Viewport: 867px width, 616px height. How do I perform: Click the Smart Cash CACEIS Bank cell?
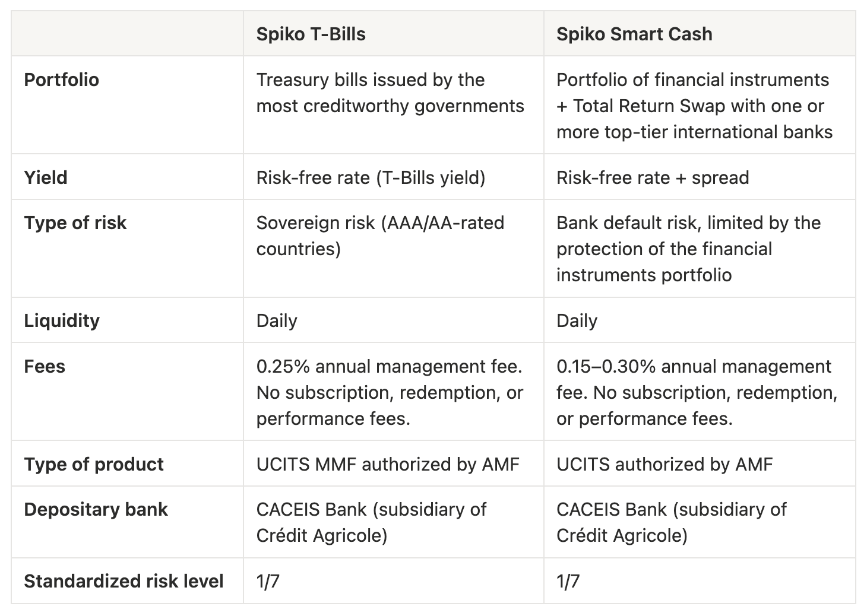671,522
